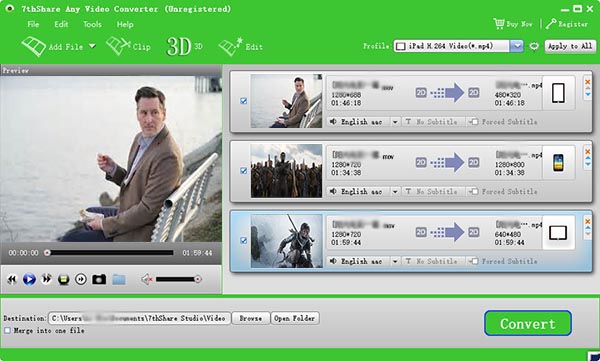Mute the preview speaker icon
Image resolution: width=600 pixels, height=361 pixels.
tap(147, 279)
